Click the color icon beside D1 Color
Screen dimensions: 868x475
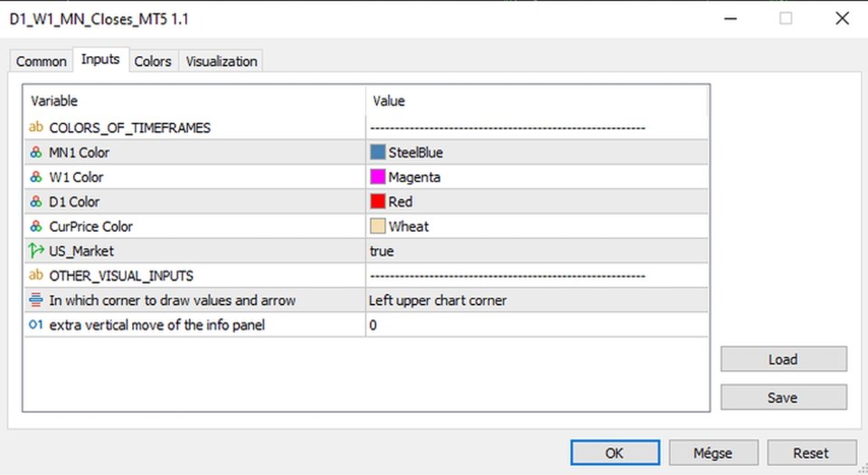(36, 202)
